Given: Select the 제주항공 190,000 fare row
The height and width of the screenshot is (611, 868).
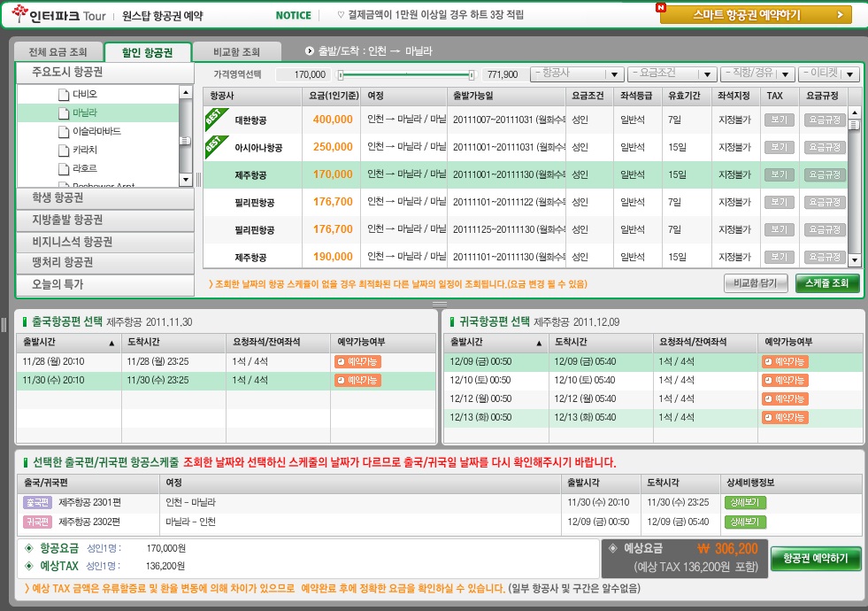Looking at the screenshot, I should point(525,257).
